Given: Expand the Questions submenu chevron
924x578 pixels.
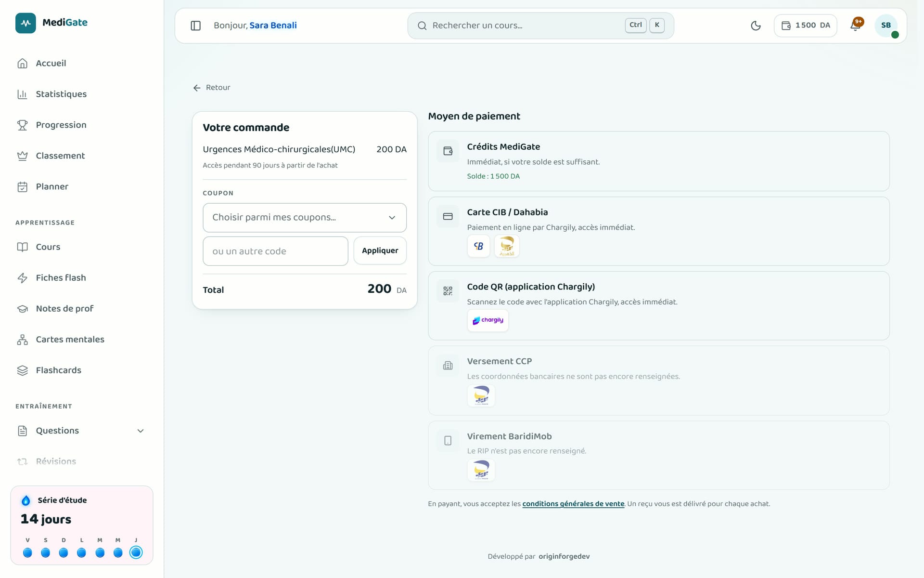Looking at the screenshot, I should 141,431.
